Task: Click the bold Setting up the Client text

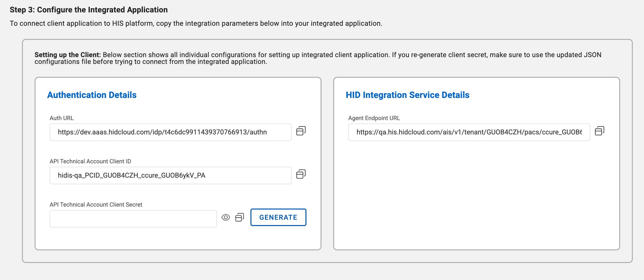Action: pos(67,55)
